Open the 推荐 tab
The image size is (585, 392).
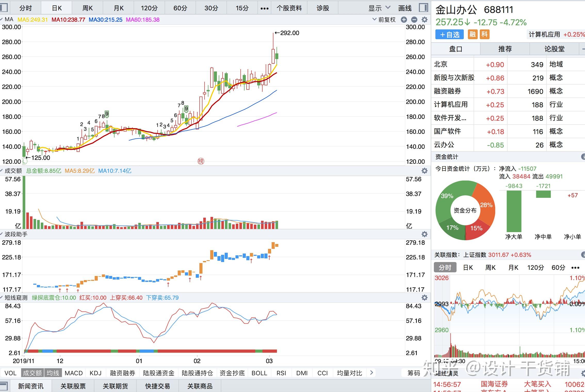[505, 49]
